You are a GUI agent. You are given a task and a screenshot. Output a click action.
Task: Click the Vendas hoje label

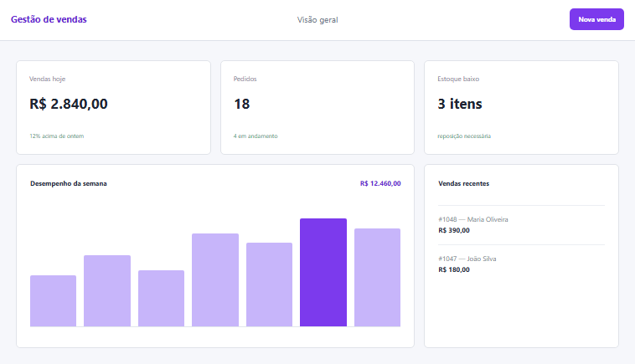tap(48, 79)
